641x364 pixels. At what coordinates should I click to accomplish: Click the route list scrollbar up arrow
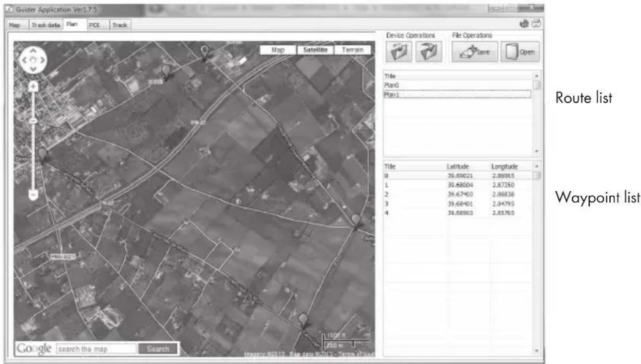point(537,76)
